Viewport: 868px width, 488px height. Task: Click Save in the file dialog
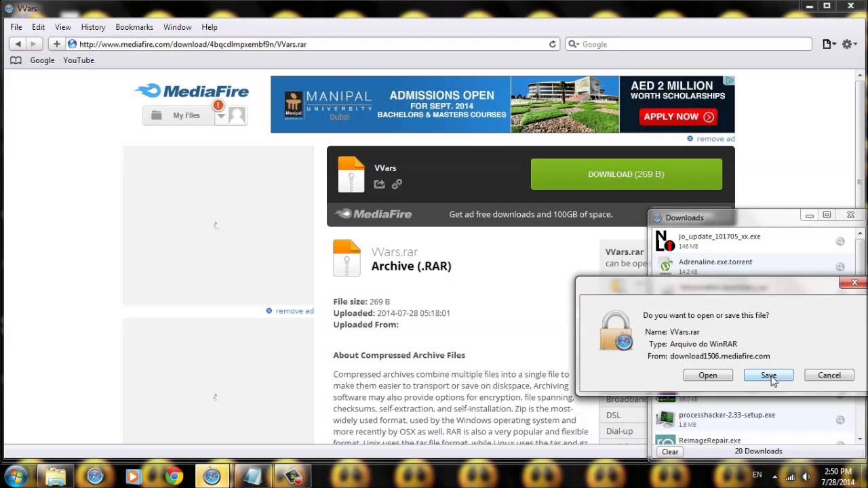pyautogui.click(x=768, y=375)
